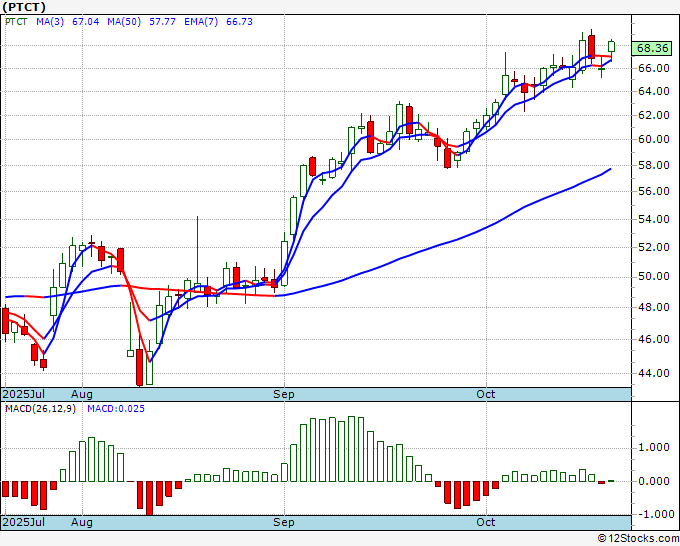The height and width of the screenshot is (546, 680).
Task: Click Oct on the MACD panel axis
Action: (485, 522)
